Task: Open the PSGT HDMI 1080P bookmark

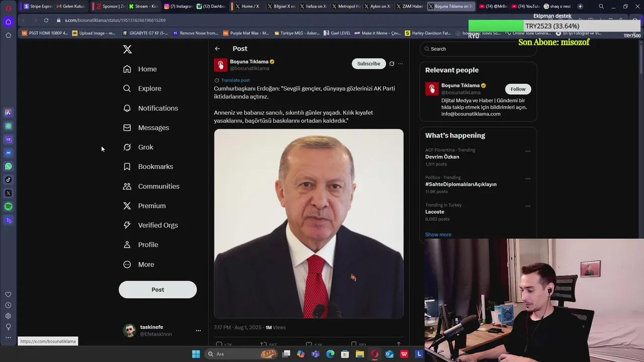Action: coord(45,33)
